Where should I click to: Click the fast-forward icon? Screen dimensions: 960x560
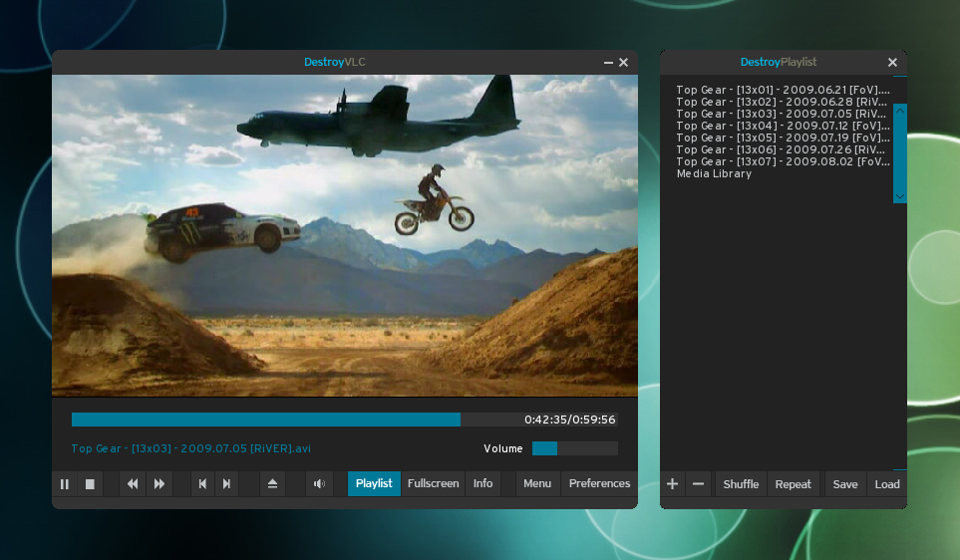[160, 484]
